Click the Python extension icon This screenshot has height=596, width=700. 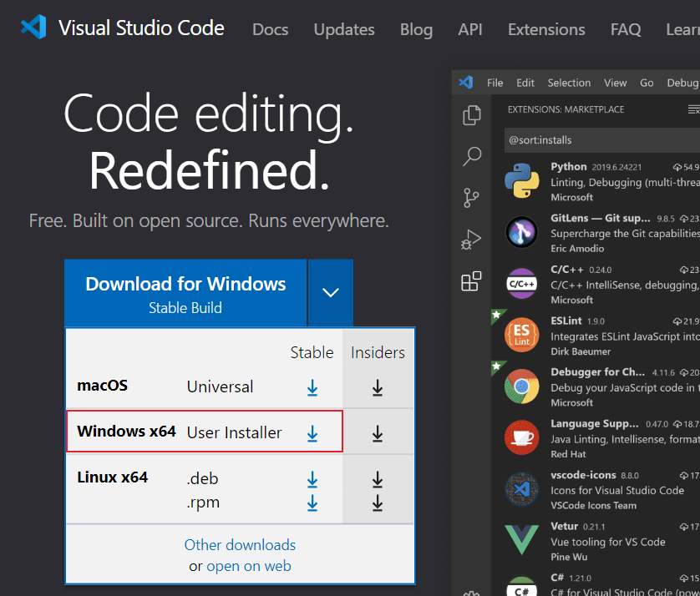[521, 180]
